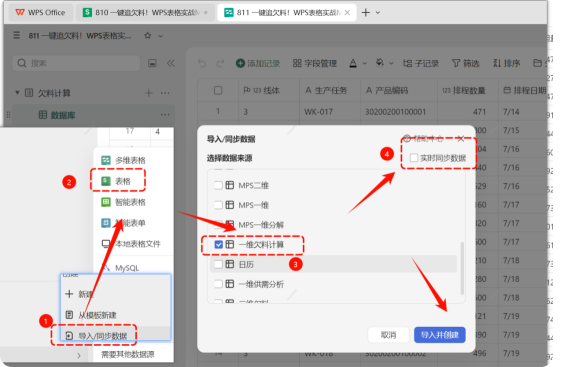The width and height of the screenshot is (563, 367).
Task: Expand the fill color dropdown arrow
Action: [391, 64]
